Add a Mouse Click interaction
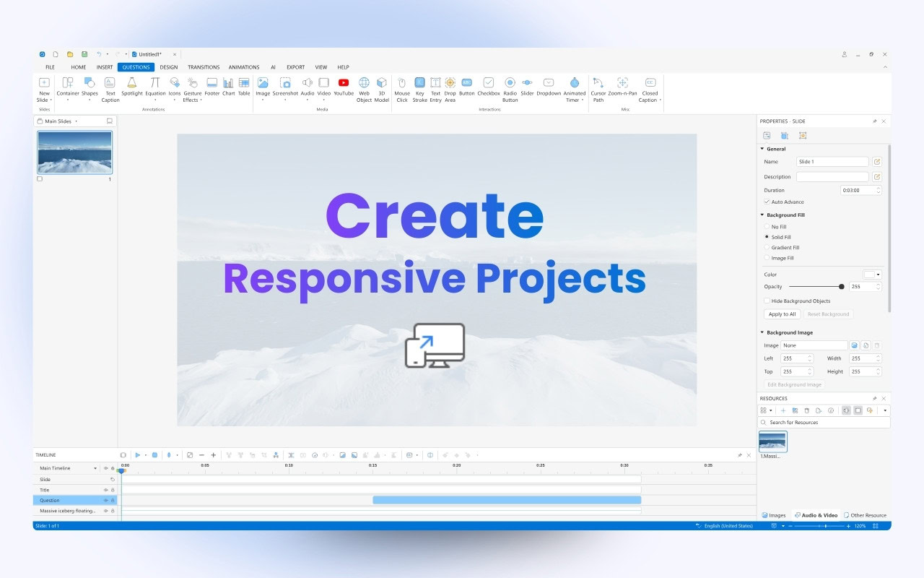 [x=402, y=90]
